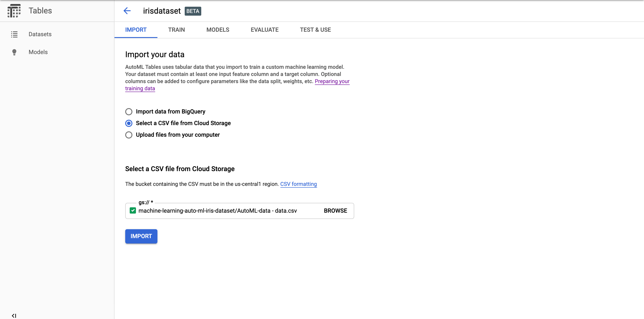The height and width of the screenshot is (319, 644).
Task: Switch to the TEST & USE tab
Action: (x=315, y=30)
